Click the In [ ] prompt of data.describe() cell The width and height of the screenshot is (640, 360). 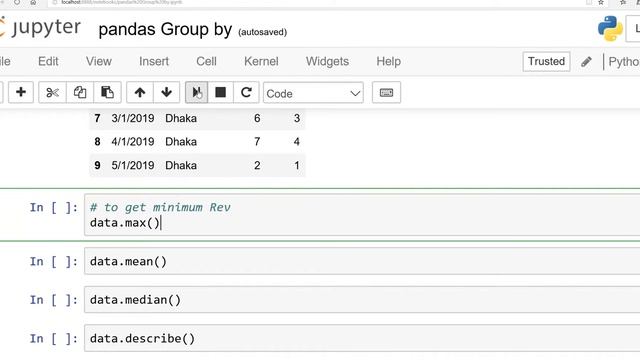tap(53, 338)
